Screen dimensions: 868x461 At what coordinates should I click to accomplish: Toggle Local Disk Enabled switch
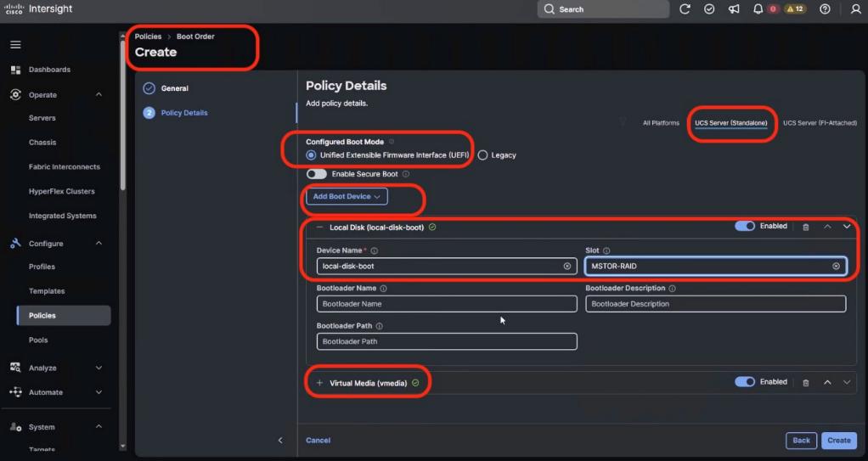pos(745,226)
